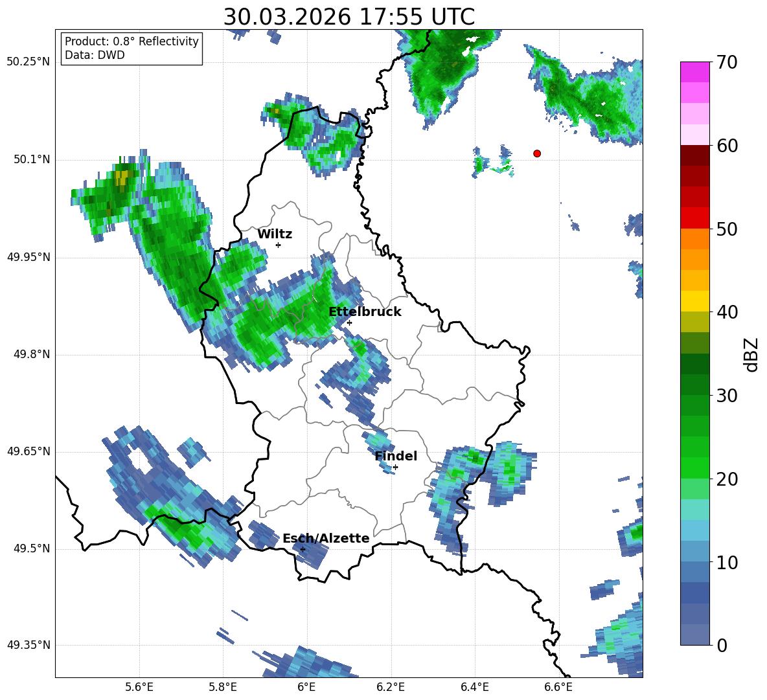This screenshot has height=700, width=767.
Task: Click the 49.65°N latitude label
Action: click(x=29, y=451)
